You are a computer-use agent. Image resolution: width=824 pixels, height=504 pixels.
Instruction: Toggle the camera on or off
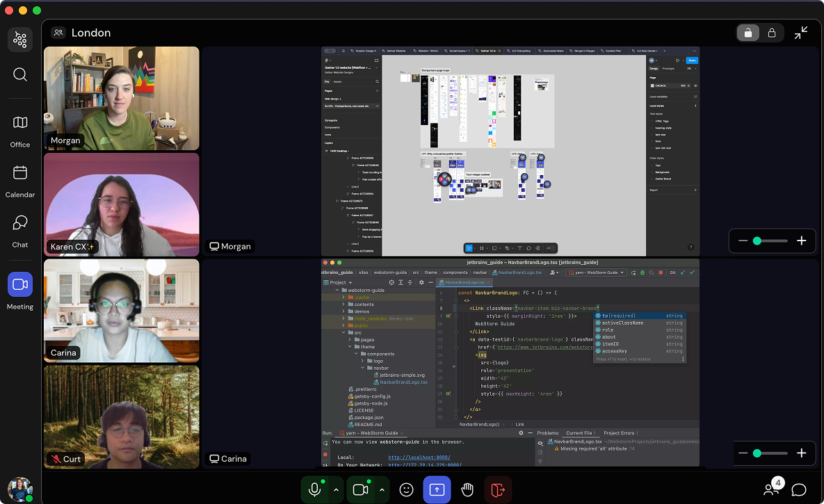coord(360,489)
